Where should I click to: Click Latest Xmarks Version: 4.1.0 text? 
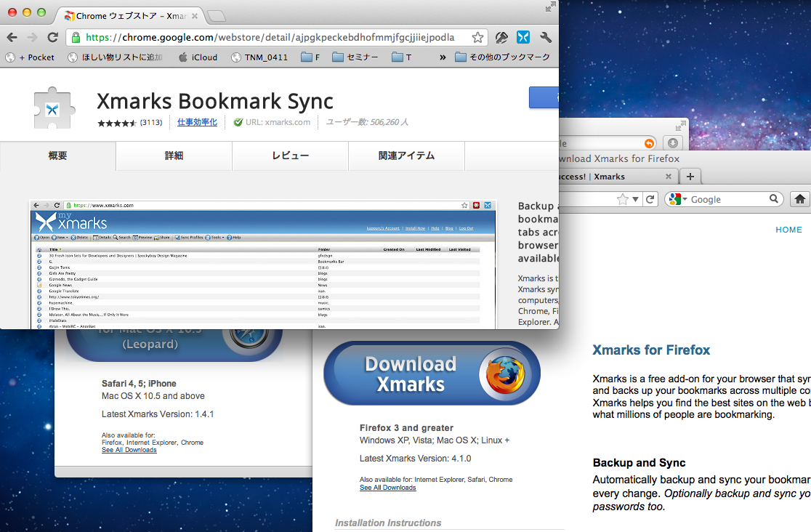point(416,459)
